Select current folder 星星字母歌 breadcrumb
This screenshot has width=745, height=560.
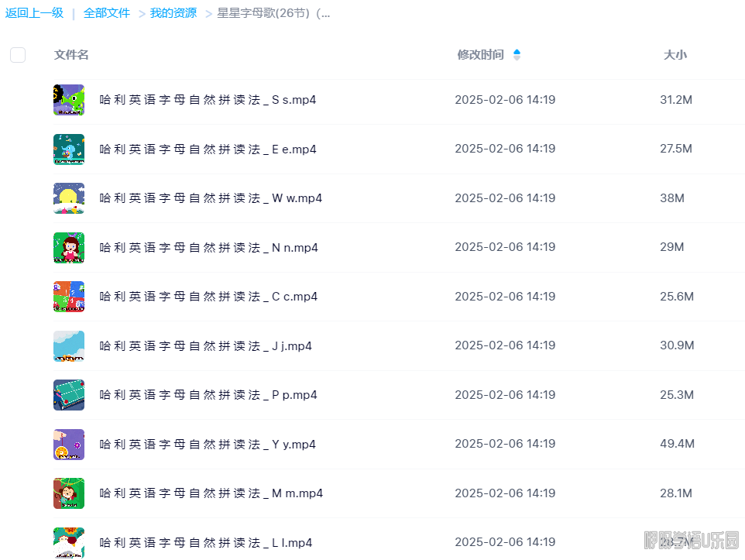tap(273, 13)
